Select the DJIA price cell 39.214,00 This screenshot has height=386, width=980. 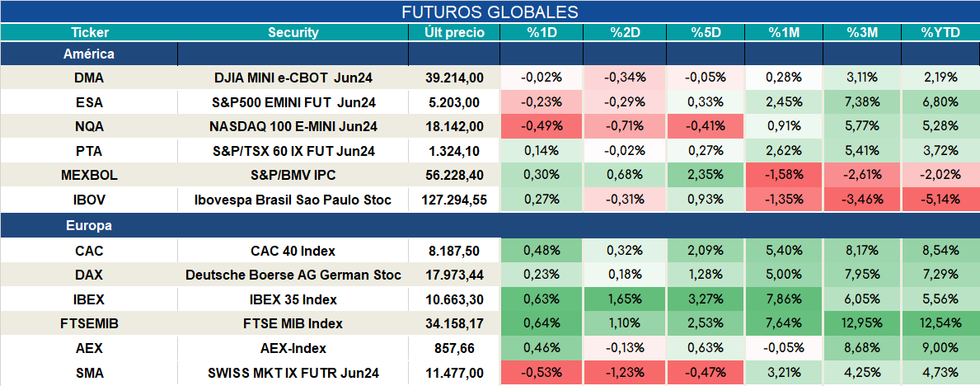(454, 78)
